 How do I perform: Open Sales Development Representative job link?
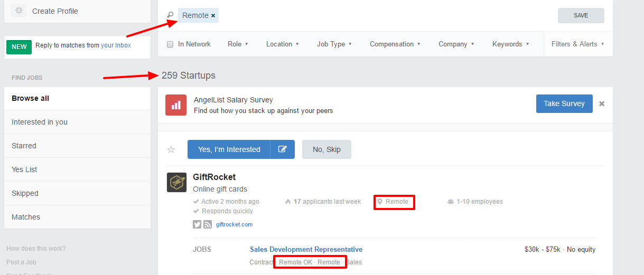tap(306, 249)
